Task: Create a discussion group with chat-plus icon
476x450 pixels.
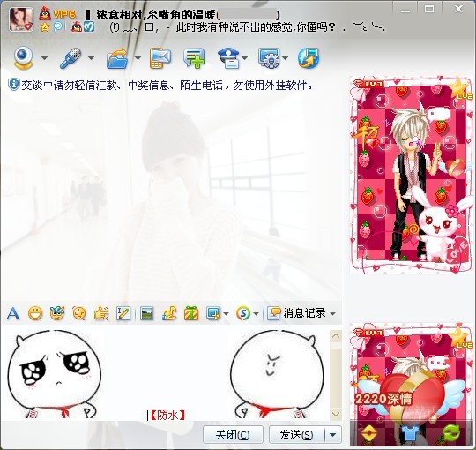Action: pos(194,57)
